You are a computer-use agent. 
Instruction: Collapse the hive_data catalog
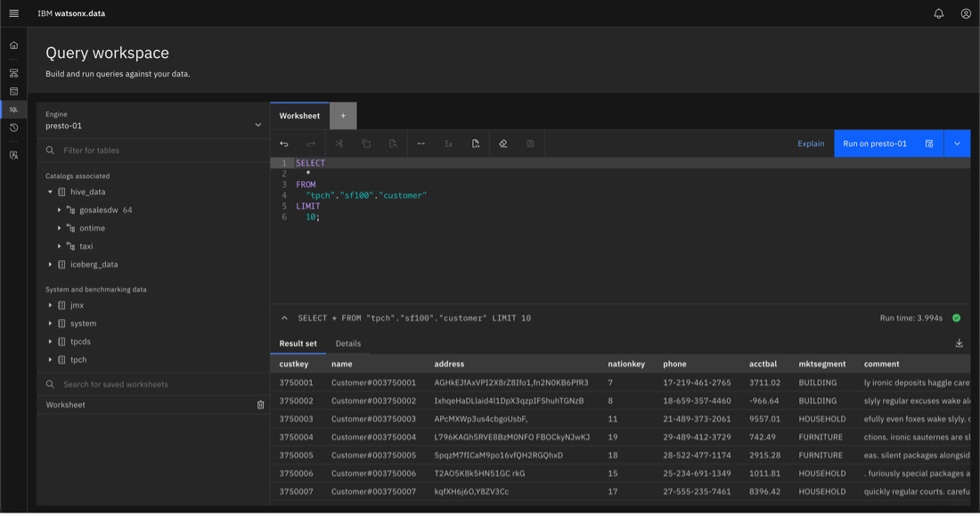point(52,192)
